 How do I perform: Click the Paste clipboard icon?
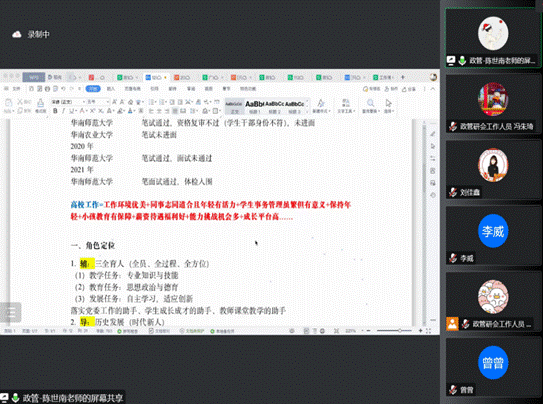pyautogui.click(x=9, y=102)
